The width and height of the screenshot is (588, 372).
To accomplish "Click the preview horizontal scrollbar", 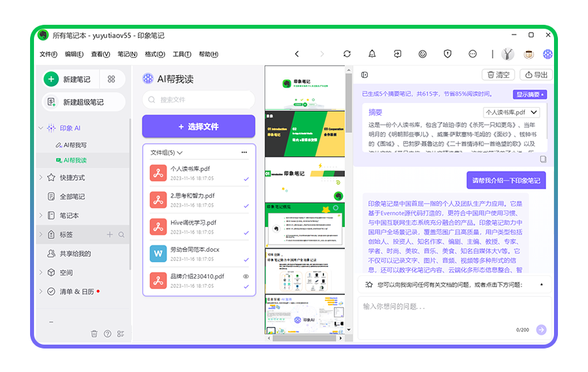I will tap(304, 338).
